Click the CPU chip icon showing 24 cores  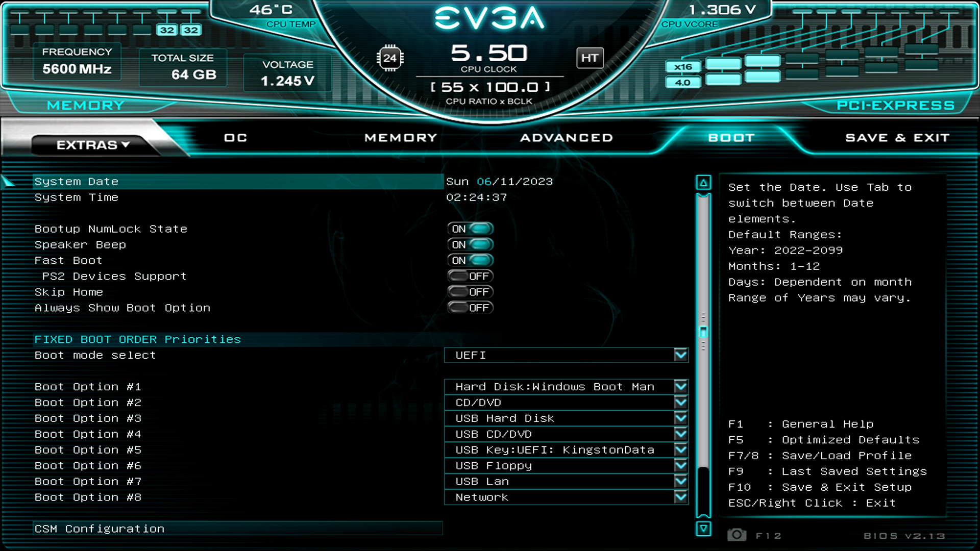(391, 58)
